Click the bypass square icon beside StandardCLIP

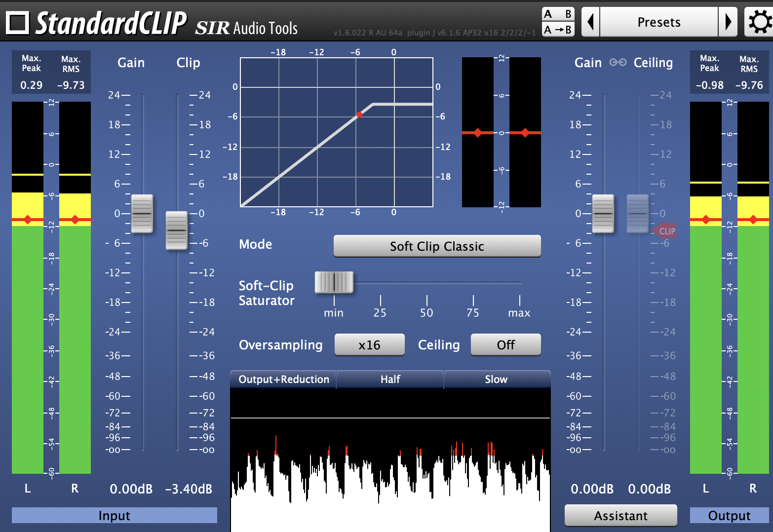(x=18, y=23)
